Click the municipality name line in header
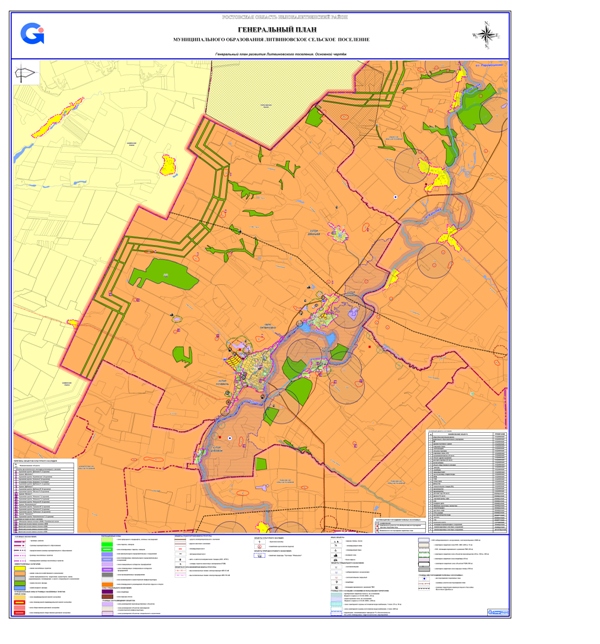600x644 pixels. click(x=265, y=40)
